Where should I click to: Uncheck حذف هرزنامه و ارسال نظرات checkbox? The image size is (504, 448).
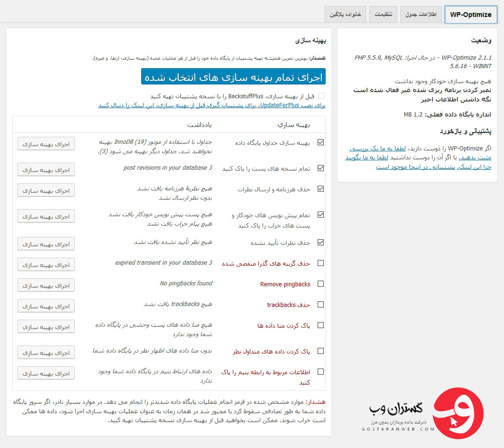[x=320, y=189]
